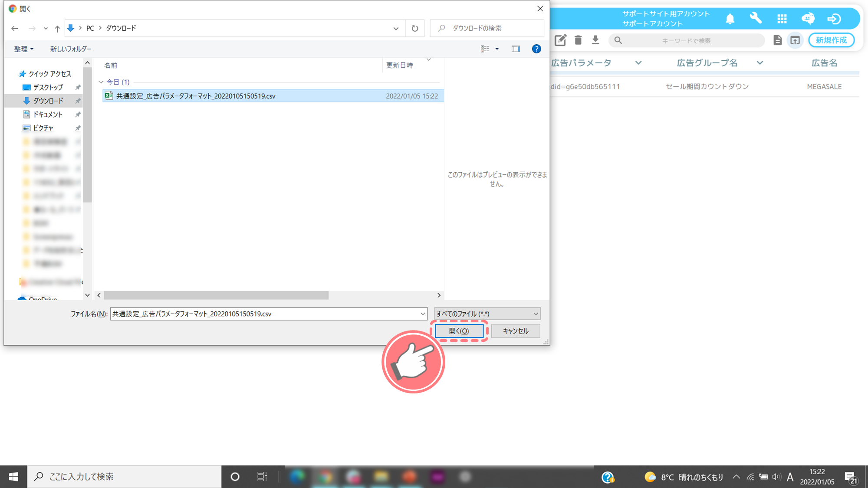Click the weather widget on taskbar

coord(684,477)
